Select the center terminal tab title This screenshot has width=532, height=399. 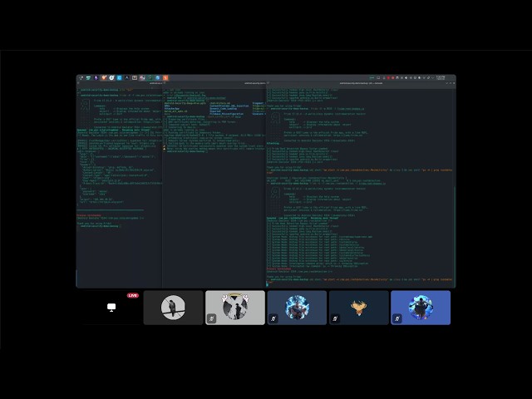[x=254, y=83]
